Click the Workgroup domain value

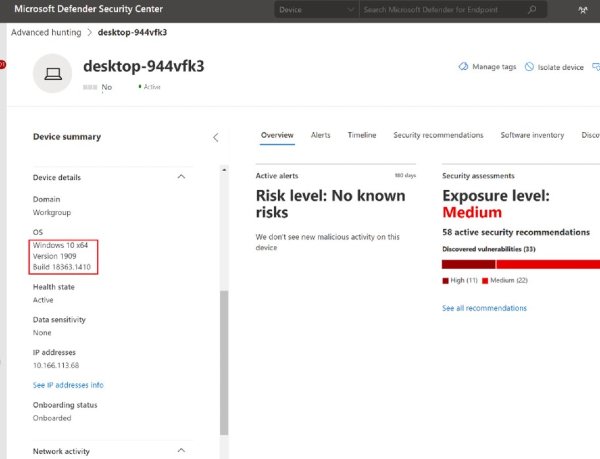click(52, 212)
